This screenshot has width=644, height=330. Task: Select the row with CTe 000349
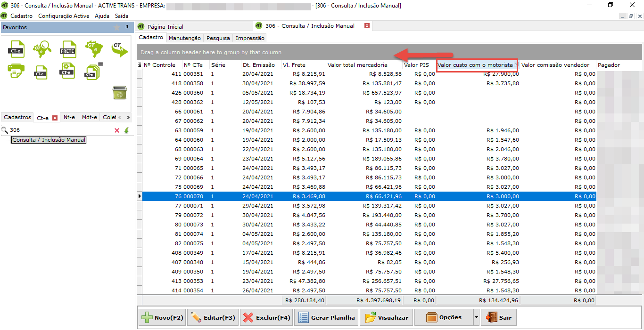pyautogui.click(x=369, y=253)
